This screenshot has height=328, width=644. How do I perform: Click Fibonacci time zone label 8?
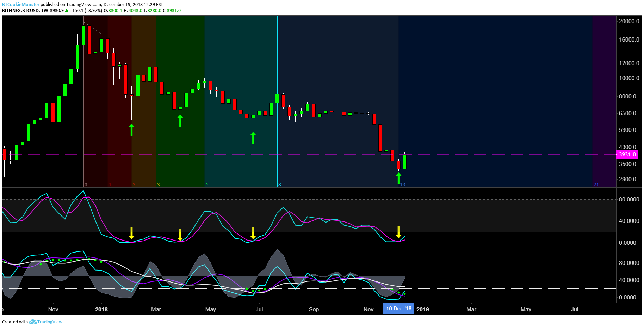click(x=280, y=185)
